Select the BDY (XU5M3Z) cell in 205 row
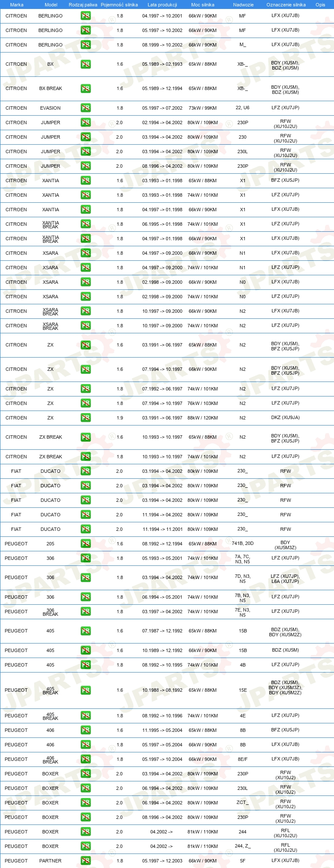 click(285, 545)
